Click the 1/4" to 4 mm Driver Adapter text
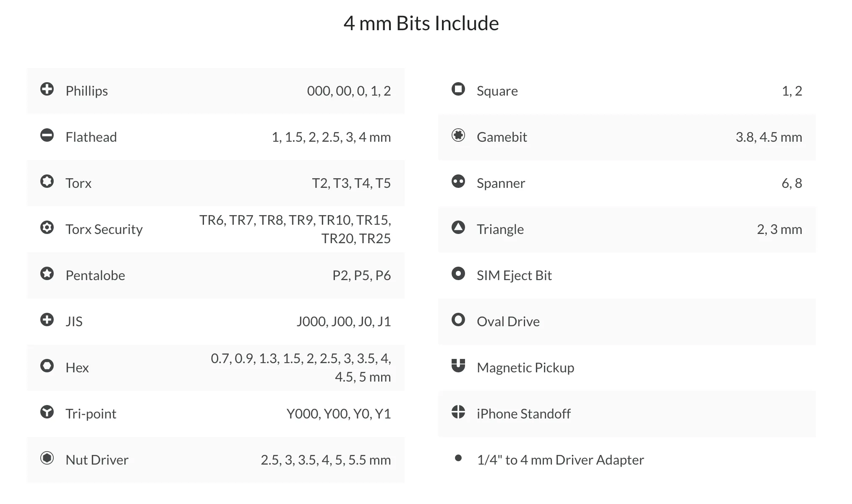The height and width of the screenshot is (504, 852). (x=560, y=460)
